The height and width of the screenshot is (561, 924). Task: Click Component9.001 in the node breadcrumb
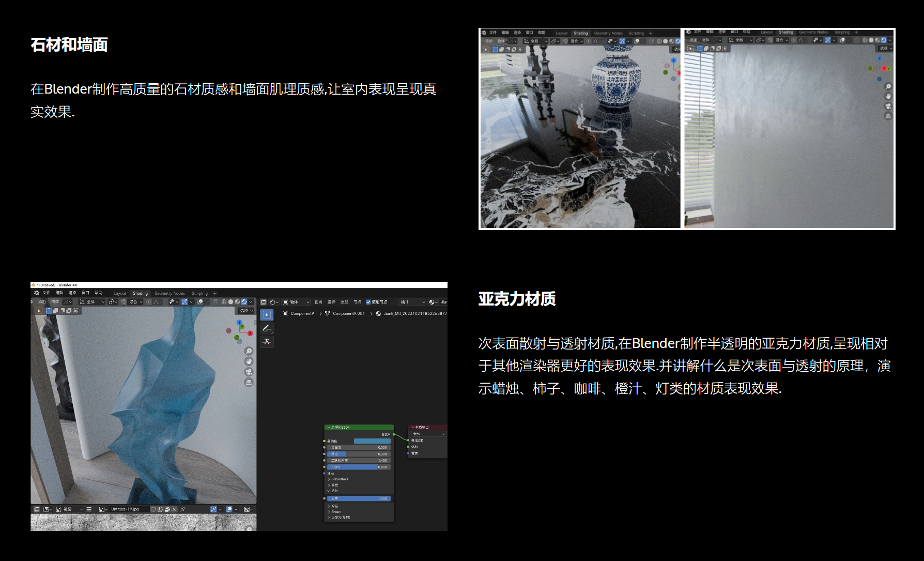[x=348, y=313]
